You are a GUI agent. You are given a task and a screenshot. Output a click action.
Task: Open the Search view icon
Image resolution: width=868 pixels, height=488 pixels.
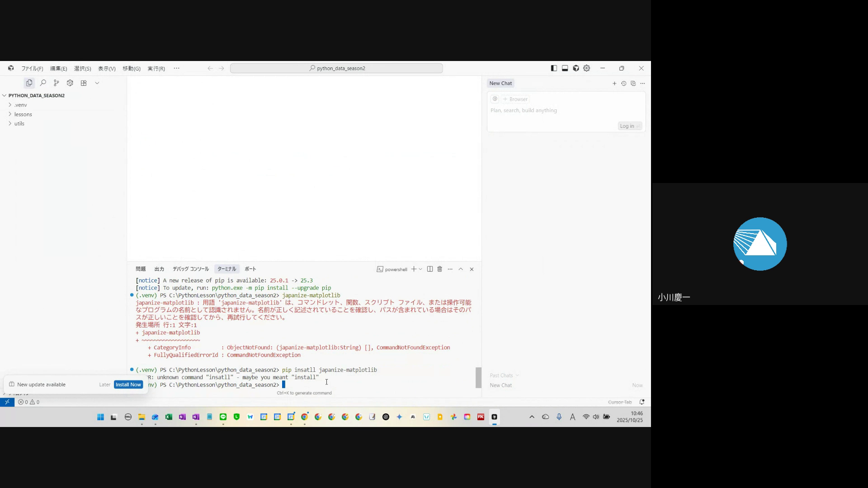pos(43,83)
